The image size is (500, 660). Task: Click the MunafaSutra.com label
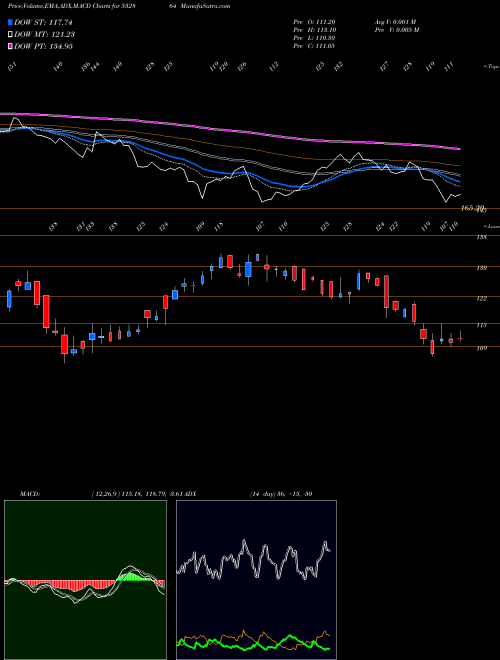tap(205, 6)
